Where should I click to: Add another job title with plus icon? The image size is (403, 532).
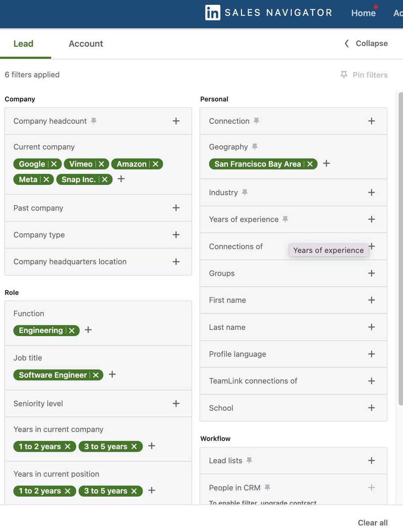[112, 375]
